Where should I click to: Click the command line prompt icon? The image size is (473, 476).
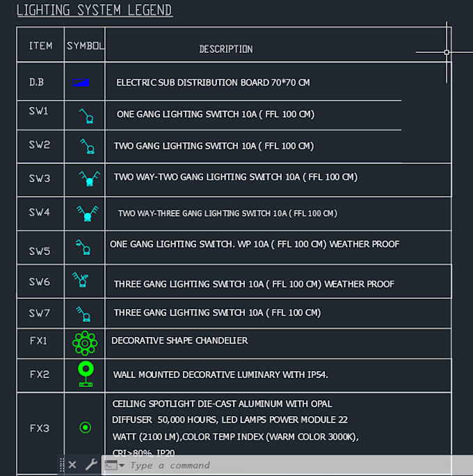point(111,465)
